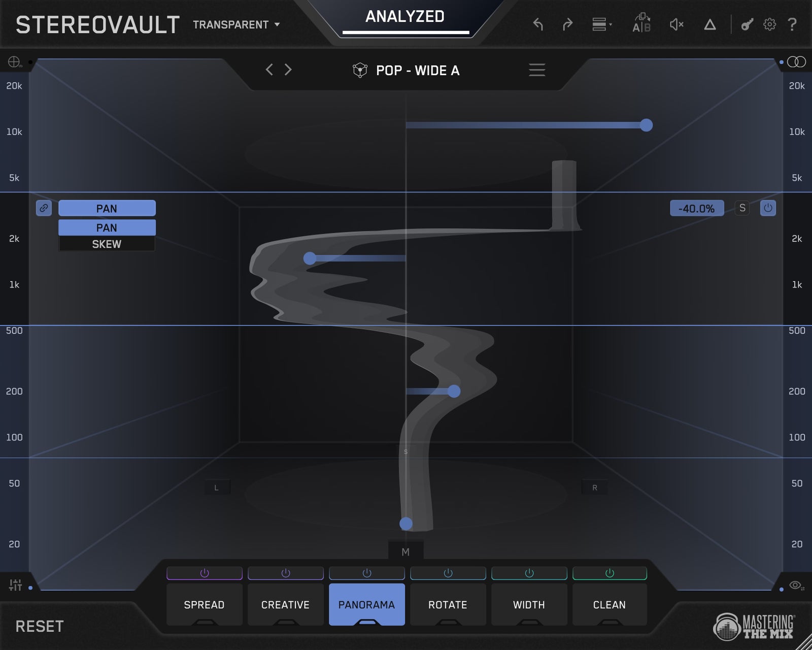Image resolution: width=812 pixels, height=650 pixels.
Task: Open the layout list dropdown icon
Action: pos(602,24)
